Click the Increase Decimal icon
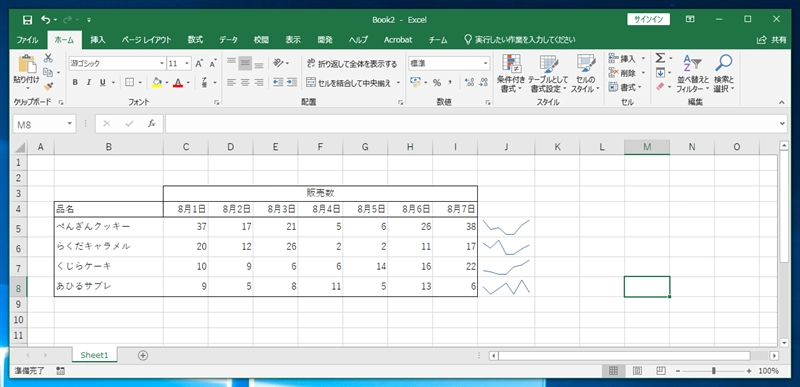 coord(470,82)
